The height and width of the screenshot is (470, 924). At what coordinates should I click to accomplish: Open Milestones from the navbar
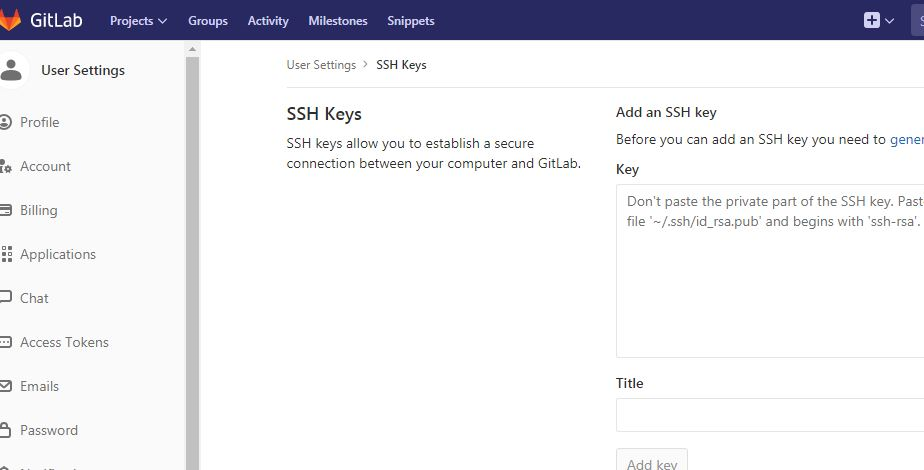[x=338, y=20]
